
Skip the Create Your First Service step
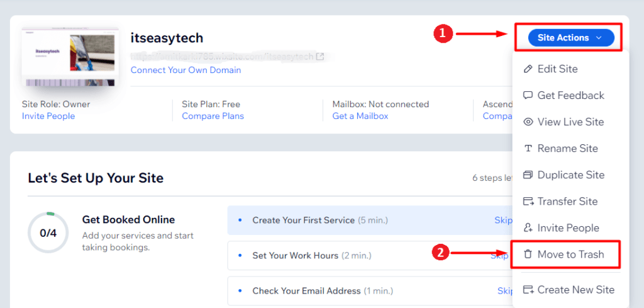pos(504,220)
